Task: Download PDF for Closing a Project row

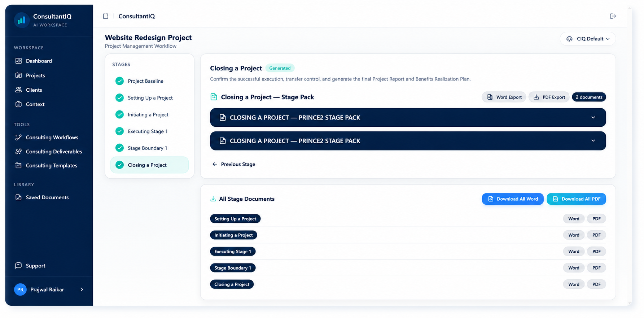Action: [596, 284]
